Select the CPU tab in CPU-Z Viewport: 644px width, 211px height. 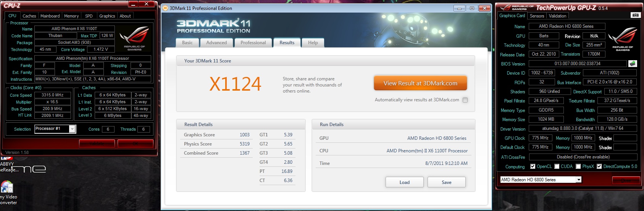[13, 16]
